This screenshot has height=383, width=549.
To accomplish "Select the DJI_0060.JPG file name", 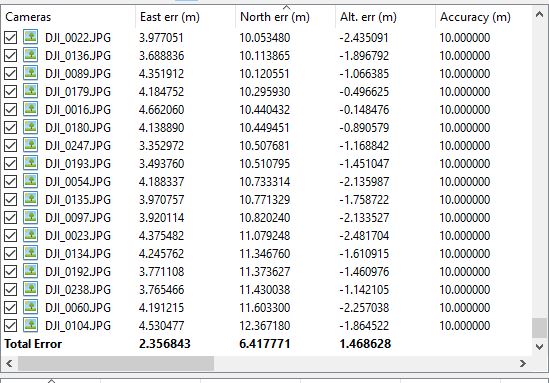I will click(78, 308).
